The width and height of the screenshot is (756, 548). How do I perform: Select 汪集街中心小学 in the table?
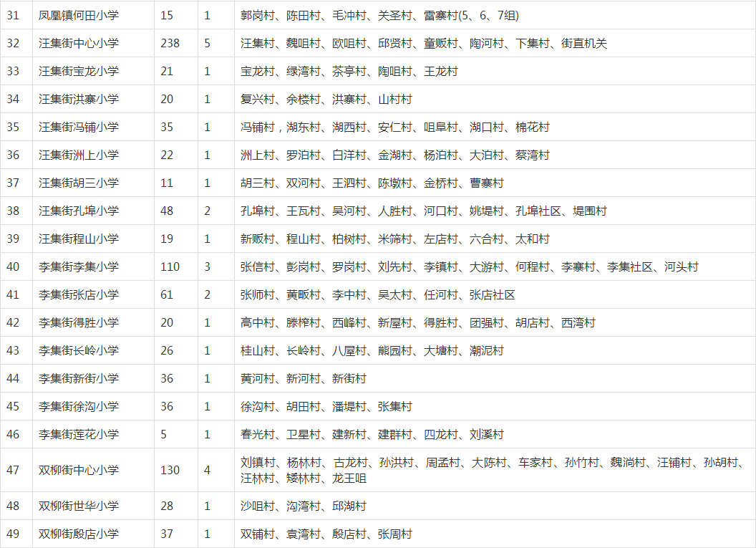tap(79, 43)
